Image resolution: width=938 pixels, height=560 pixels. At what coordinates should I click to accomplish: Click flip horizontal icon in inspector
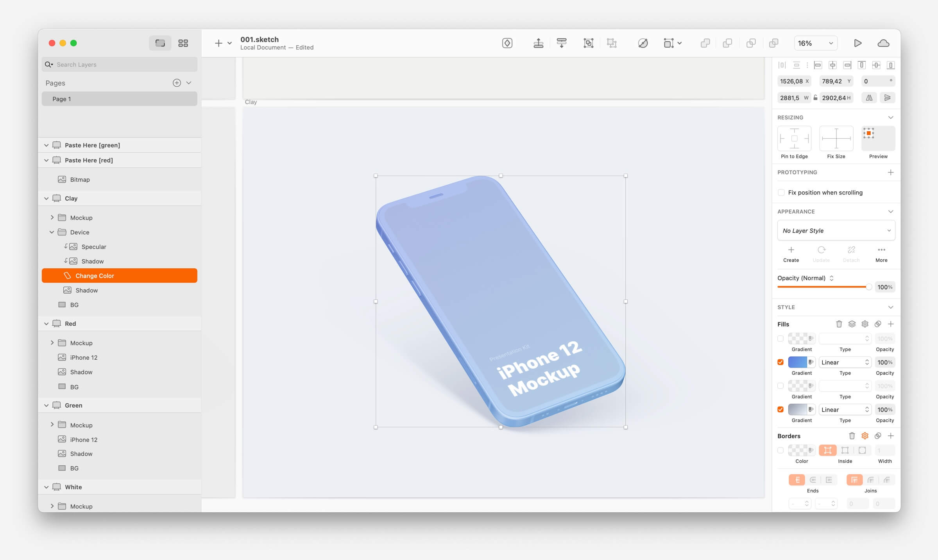tap(869, 98)
